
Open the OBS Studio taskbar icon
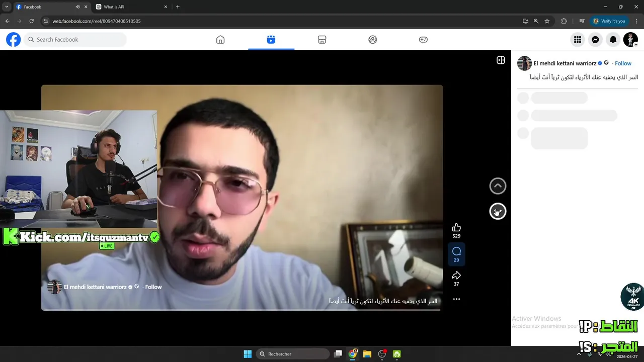coord(382,354)
